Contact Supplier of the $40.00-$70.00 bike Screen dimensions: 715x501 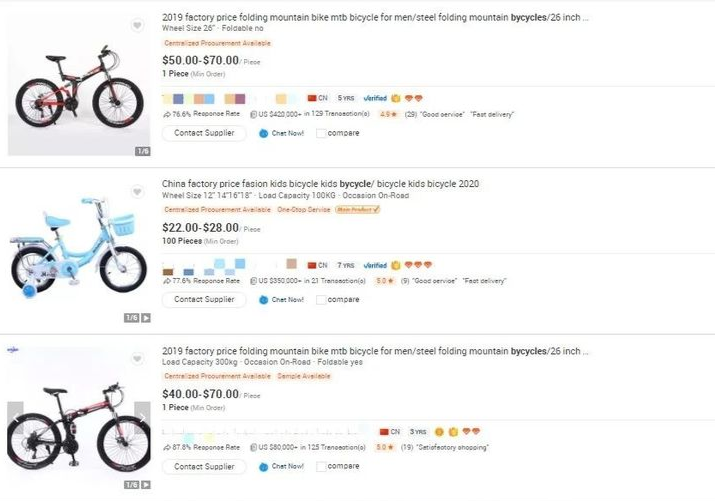tap(204, 466)
